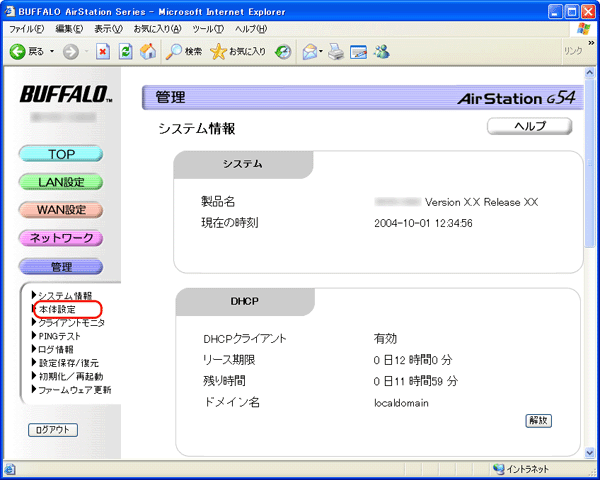Click the Back arrow toolbar icon
This screenshot has height=480, width=600.
tap(18, 52)
